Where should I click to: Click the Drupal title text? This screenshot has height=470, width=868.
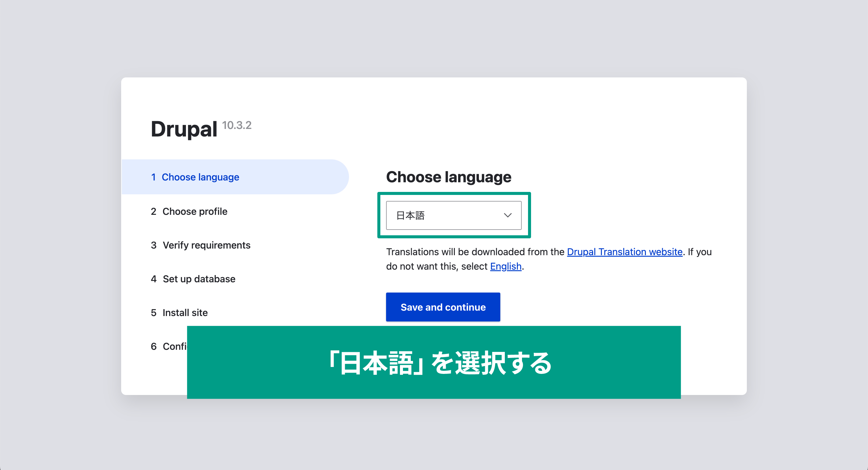184,129
